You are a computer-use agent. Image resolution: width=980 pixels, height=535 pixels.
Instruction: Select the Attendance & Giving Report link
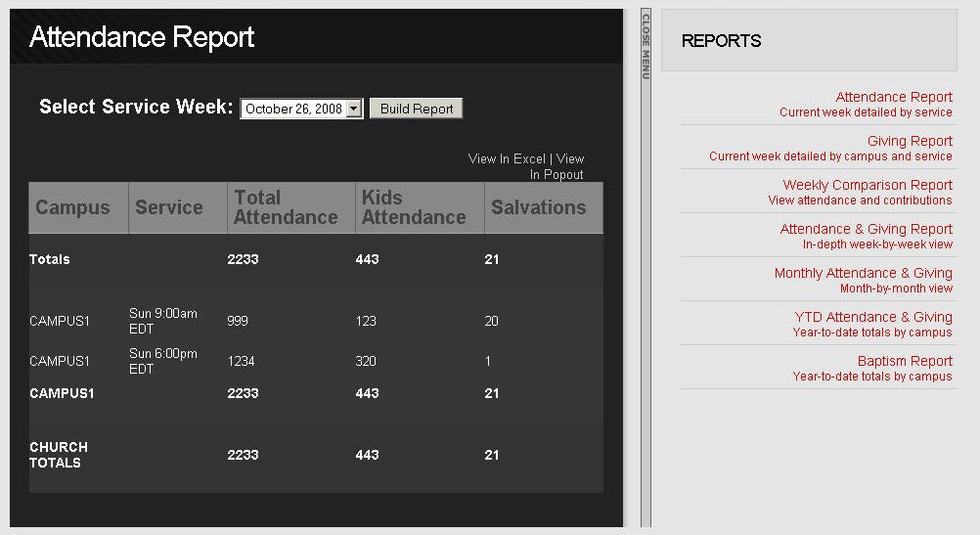pos(866,229)
